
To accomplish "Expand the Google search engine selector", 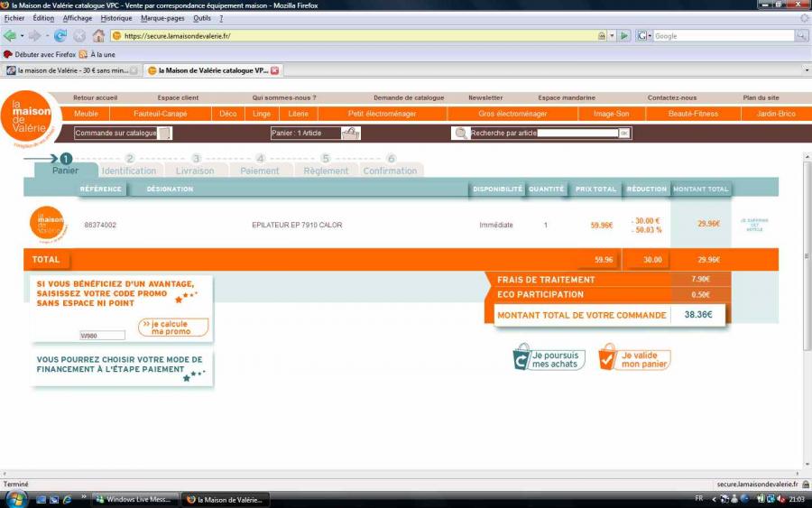I will [644, 36].
